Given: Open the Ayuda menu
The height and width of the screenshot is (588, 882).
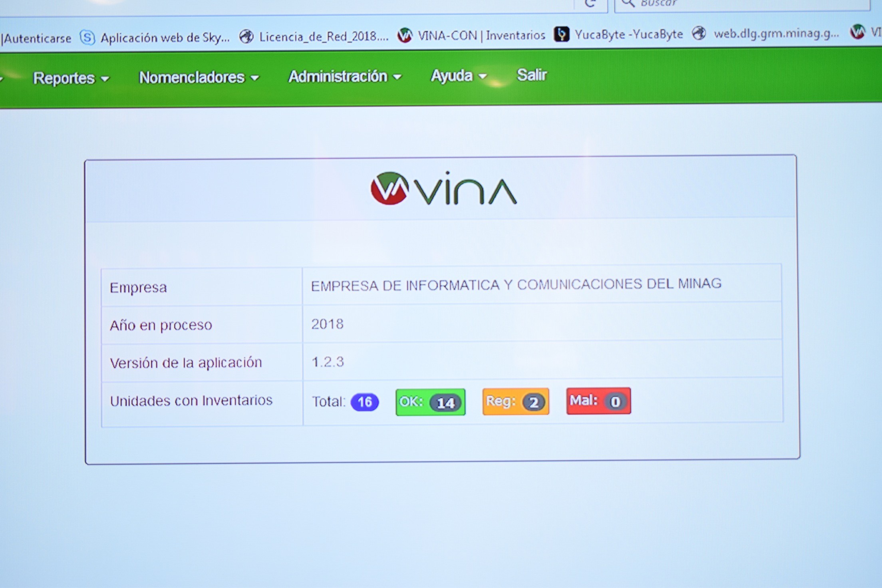Looking at the screenshot, I should pyautogui.click(x=459, y=75).
